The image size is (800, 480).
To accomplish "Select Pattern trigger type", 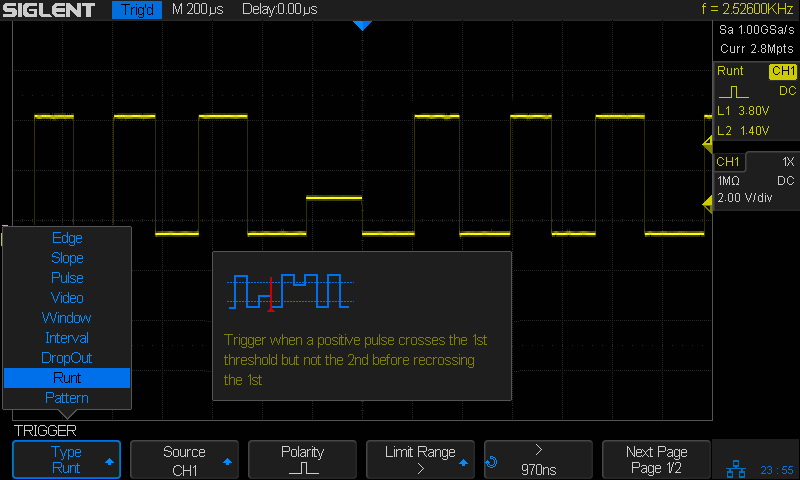I will click(67, 398).
